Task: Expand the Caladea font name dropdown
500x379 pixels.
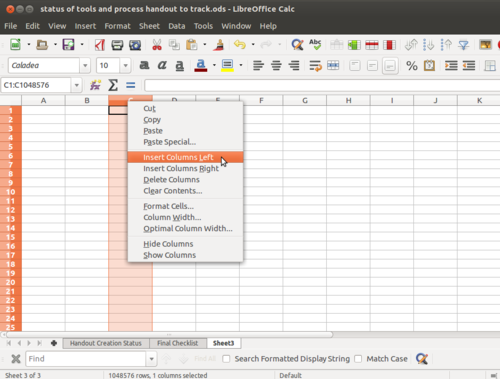Action: pyautogui.click(x=85, y=66)
